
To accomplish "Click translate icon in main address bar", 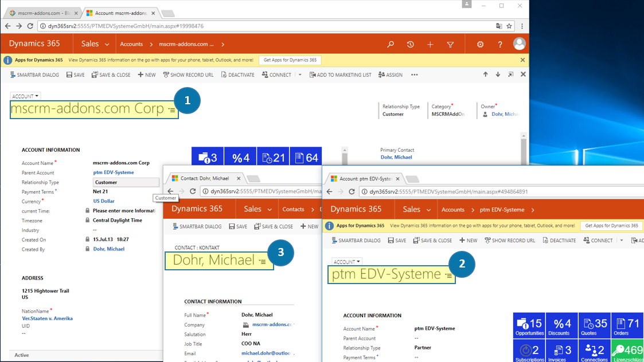I will click(498, 26).
